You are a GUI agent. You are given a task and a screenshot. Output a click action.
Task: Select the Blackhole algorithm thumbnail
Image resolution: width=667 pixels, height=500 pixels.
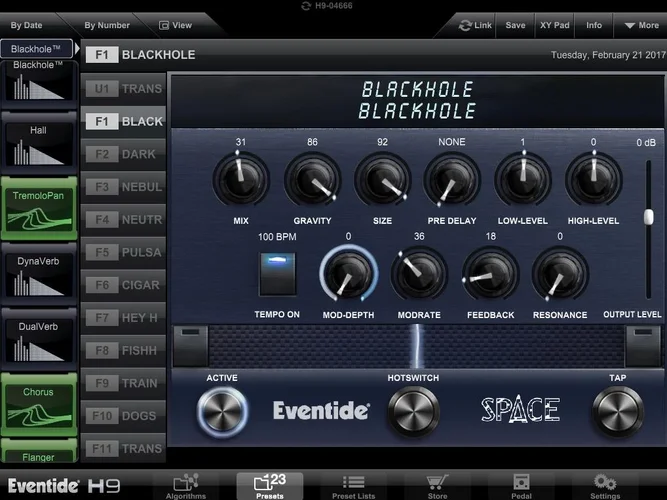pyautogui.click(x=39, y=84)
